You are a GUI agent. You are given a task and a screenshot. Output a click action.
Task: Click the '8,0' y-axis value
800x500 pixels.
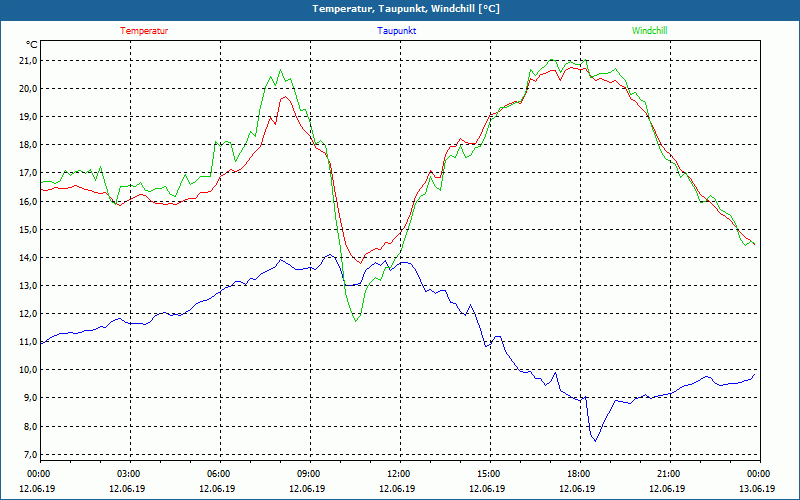pyautogui.click(x=31, y=427)
